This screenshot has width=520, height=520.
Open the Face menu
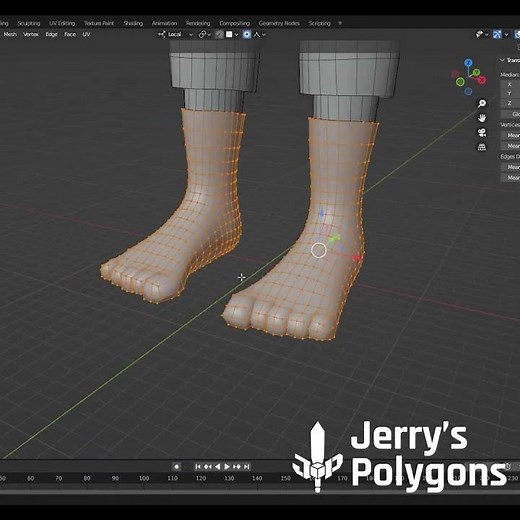tap(70, 34)
